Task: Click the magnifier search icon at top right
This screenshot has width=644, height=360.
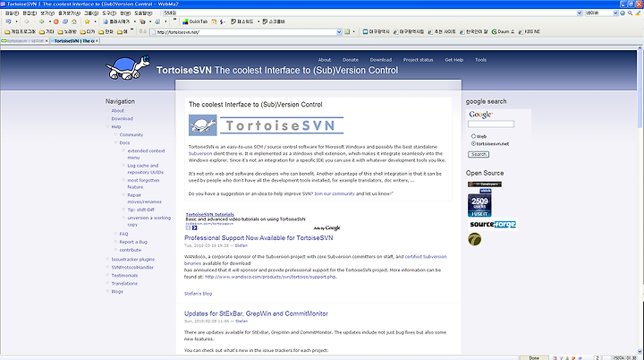Action: coord(630,13)
